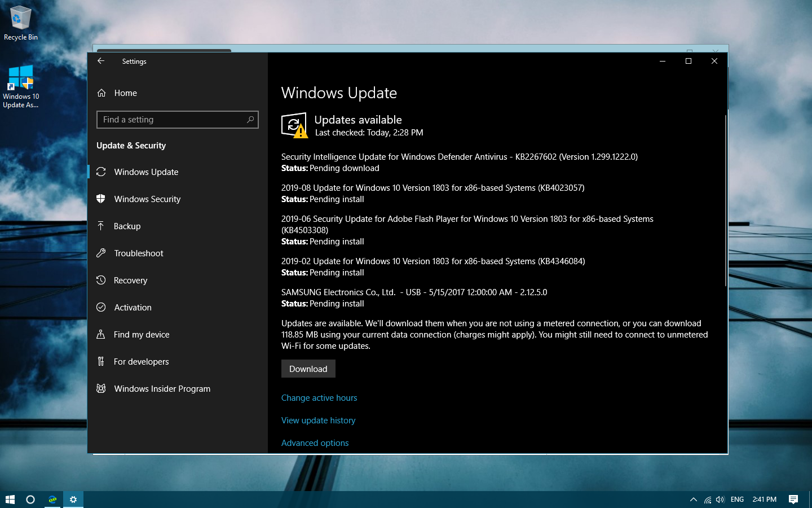Viewport: 812px width, 508px height.
Task: Show hidden tray icons chevron
Action: [x=693, y=500]
